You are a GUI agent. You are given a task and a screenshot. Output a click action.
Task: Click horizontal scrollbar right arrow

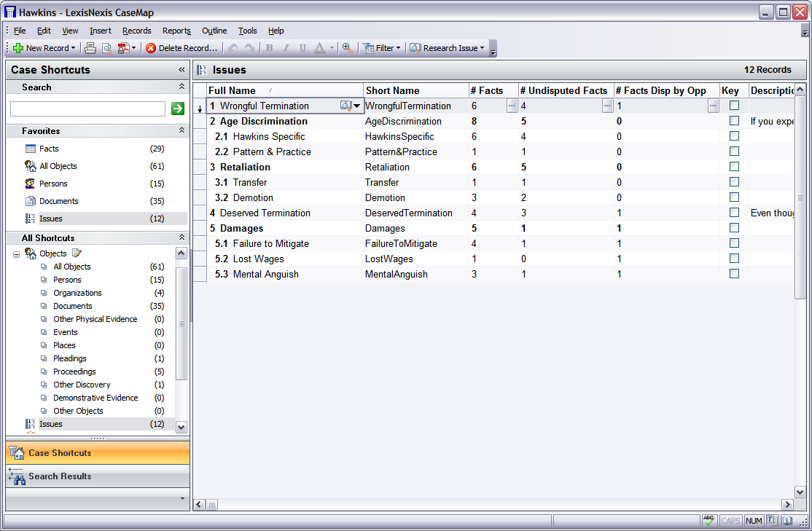point(788,504)
